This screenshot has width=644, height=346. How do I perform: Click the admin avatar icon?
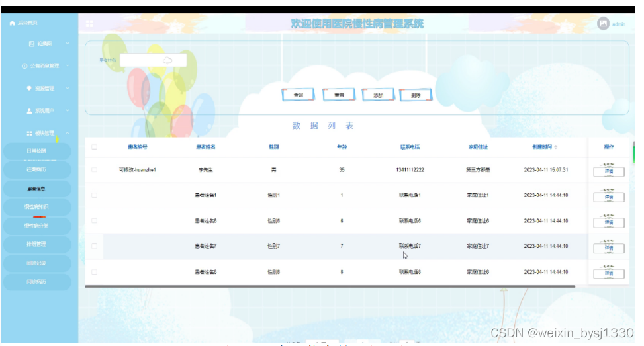603,24
